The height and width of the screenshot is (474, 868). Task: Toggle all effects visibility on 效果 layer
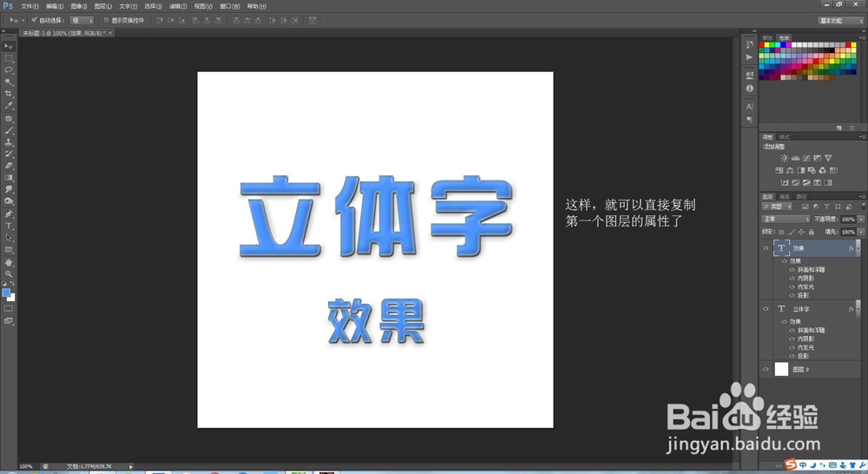tap(785, 260)
